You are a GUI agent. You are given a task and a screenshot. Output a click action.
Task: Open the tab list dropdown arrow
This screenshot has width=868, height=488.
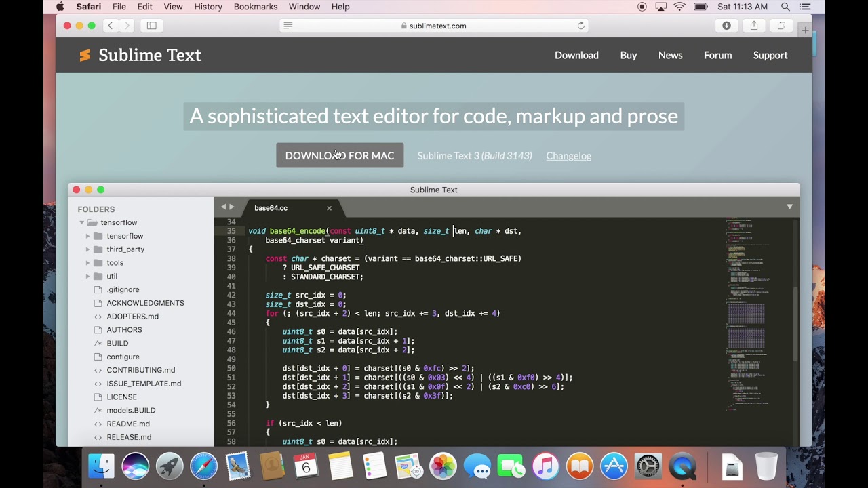pos(789,207)
